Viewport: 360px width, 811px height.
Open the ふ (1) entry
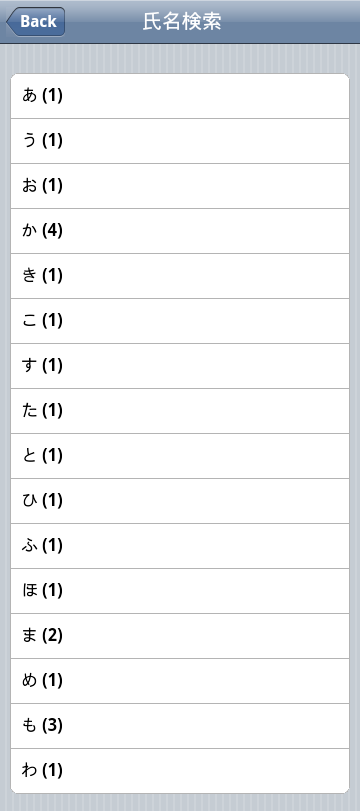(x=180, y=546)
